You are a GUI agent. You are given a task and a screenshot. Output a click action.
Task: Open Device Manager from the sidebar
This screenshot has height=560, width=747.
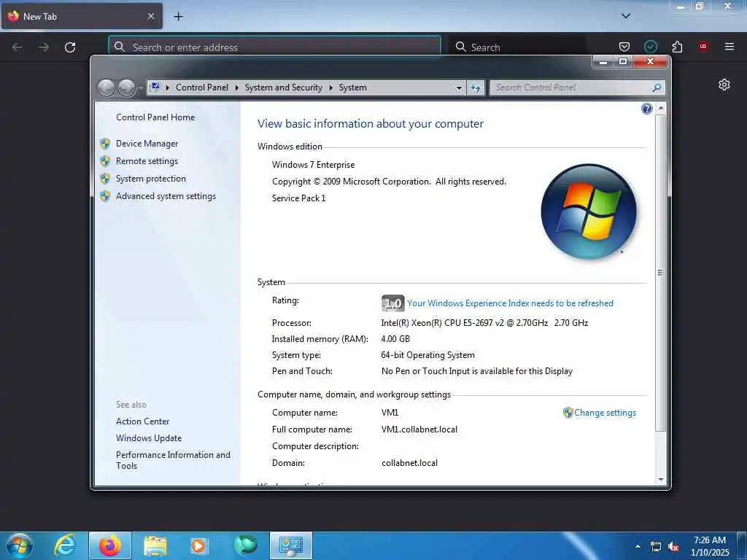coord(147,144)
